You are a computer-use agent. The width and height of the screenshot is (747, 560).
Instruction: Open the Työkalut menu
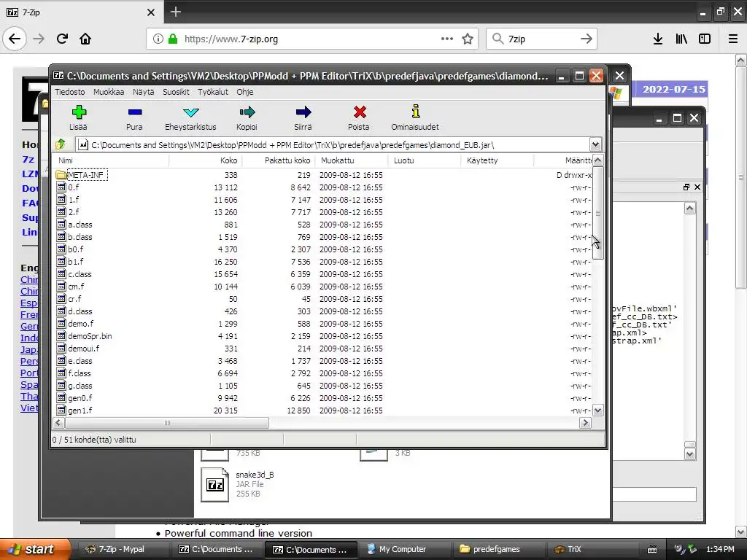point(213,92)
